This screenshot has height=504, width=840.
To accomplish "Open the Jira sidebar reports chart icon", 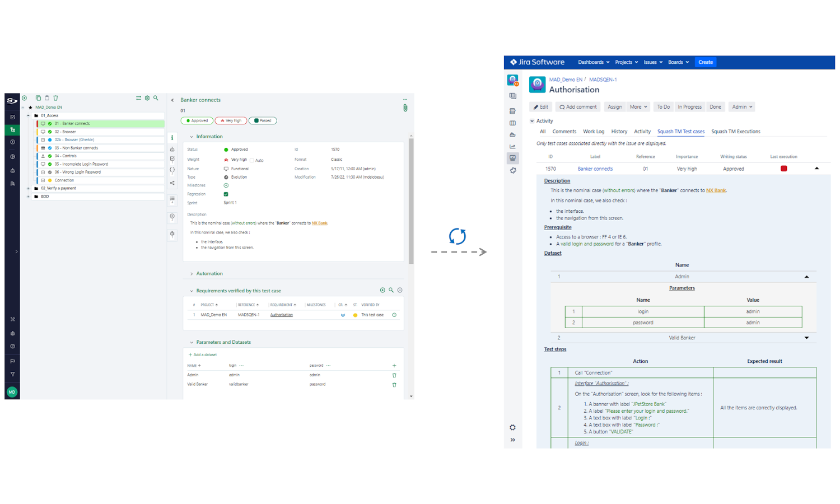I will click(512, 147).
